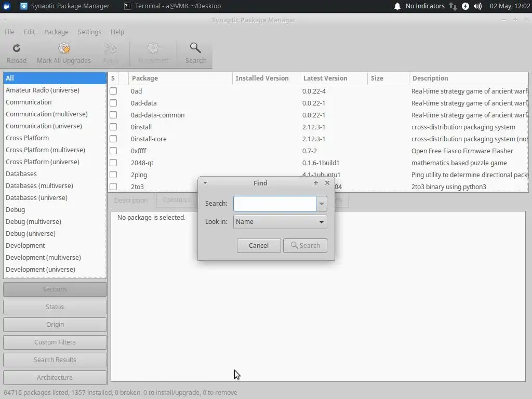Click the Search Results button
The height and width of the screenshot is (399, 532).
click(55, 360)
